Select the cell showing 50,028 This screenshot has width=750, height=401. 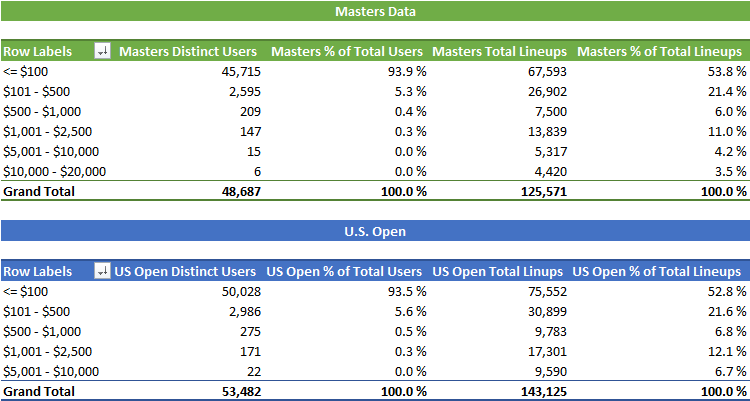(x=242, y=292)
